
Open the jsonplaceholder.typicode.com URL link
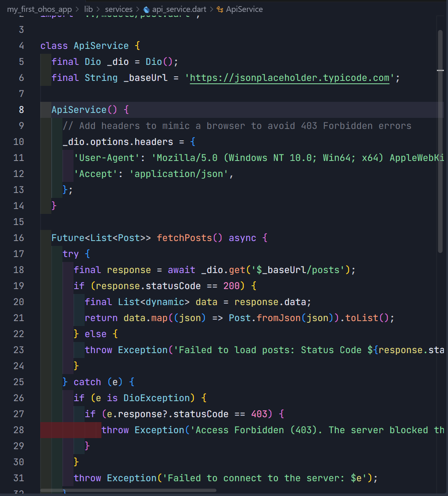tap(289, 78)
